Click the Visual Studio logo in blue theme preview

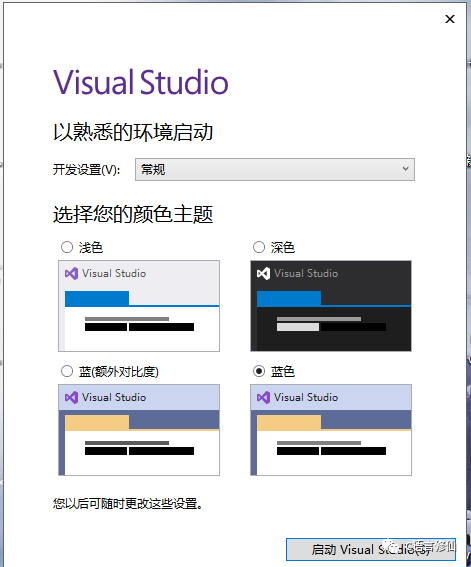263,397
